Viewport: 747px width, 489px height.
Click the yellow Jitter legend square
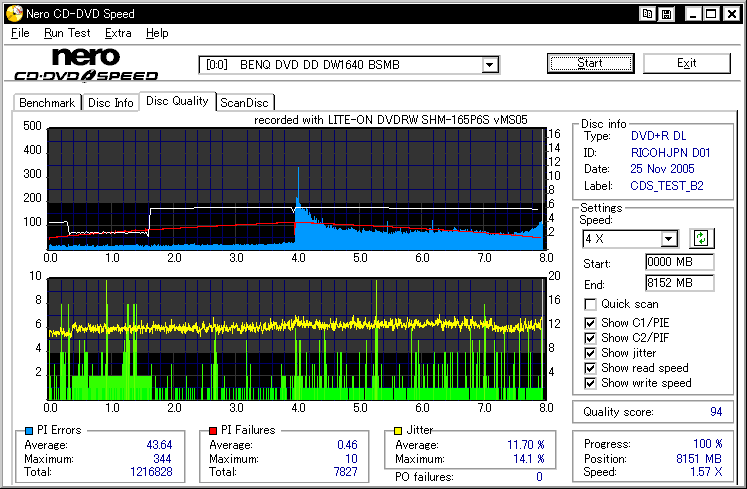pyautogui.click(x=399, y=430)
